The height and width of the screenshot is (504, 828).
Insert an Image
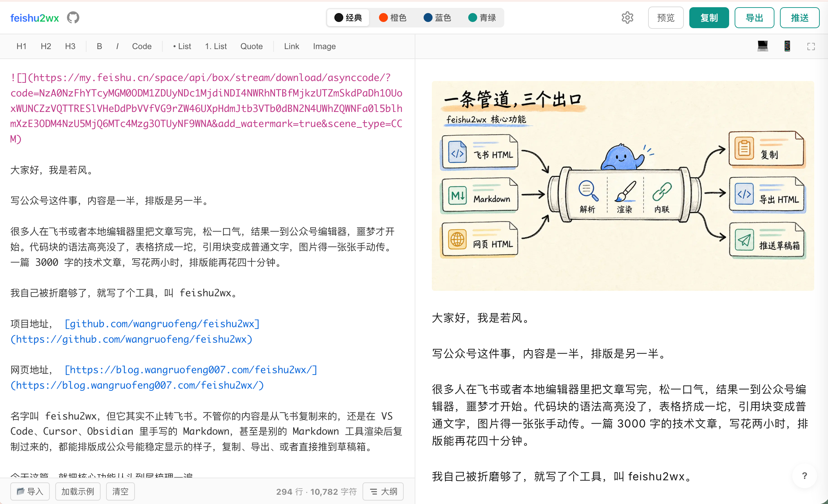click(x=324, y=46)
